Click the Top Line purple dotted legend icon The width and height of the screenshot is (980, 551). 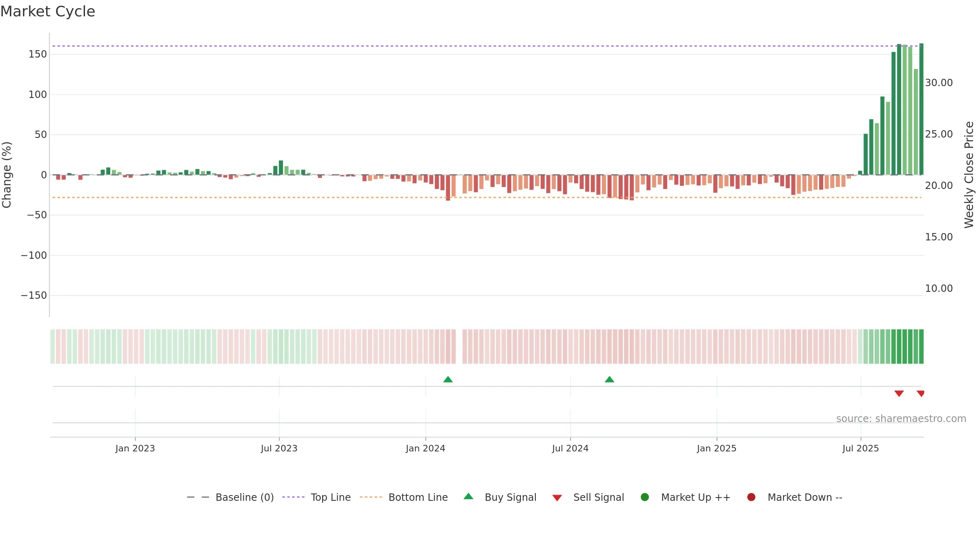(x=293, y=497)
